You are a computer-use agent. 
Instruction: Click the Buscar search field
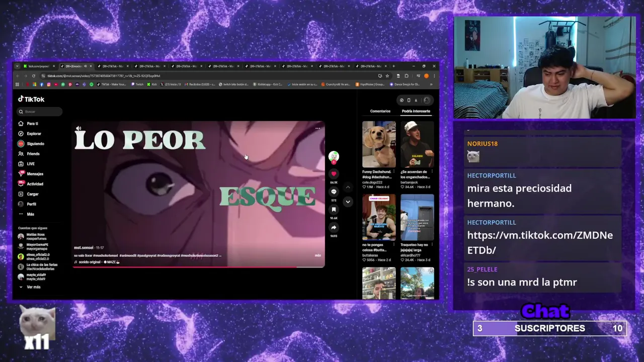point(39,112)
